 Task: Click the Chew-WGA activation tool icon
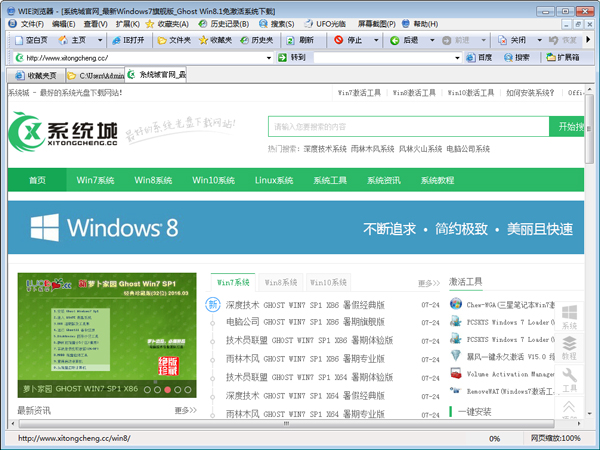tap(456, 304)
